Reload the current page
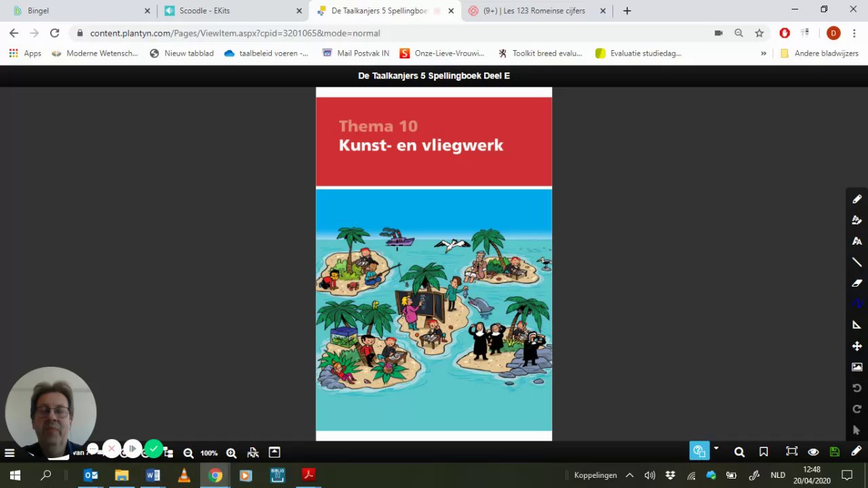This screenshot has width=868, height=488. 54,33
